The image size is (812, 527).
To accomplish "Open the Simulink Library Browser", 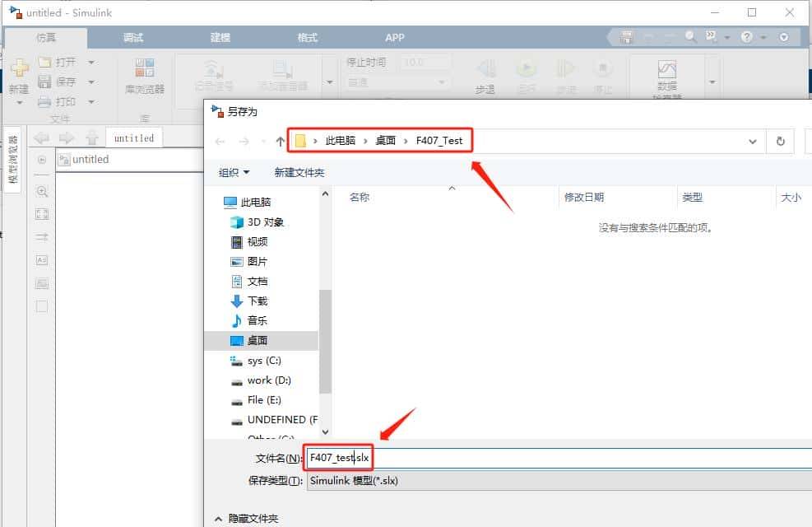I will [x=144, y=74].
